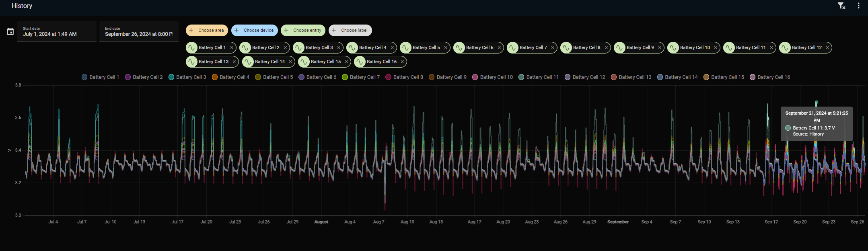Hide Battery Cell 8 series in legend

coord(404,77)
